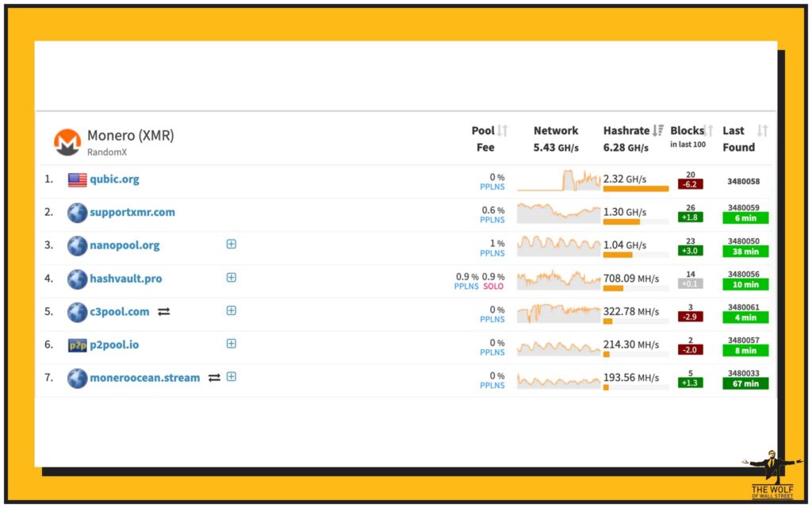Image resolution: width=812 pixels, height=508 pixels.
Task: Click the +3.0 blocks badge for nanopool.org
Action: point(691,251)
